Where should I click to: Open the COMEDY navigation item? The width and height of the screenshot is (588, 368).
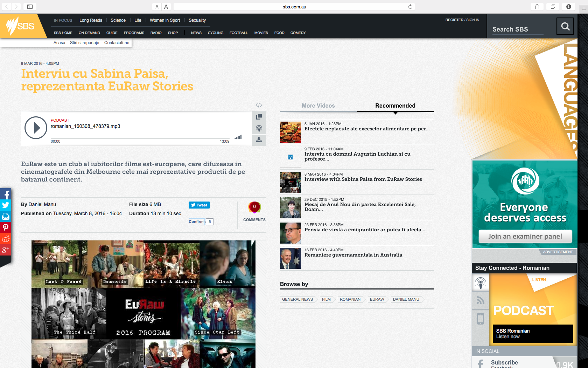point(298,33)
